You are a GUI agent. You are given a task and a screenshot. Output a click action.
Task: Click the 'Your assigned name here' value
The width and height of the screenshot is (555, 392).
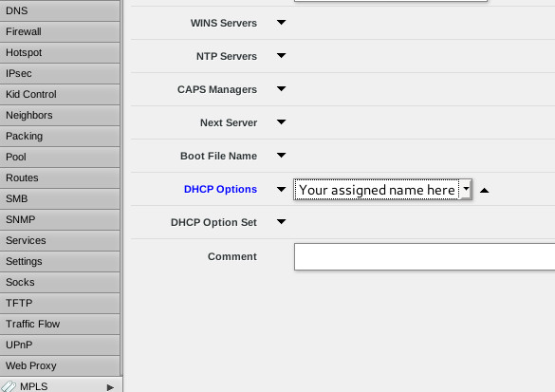tap(377, 190)
